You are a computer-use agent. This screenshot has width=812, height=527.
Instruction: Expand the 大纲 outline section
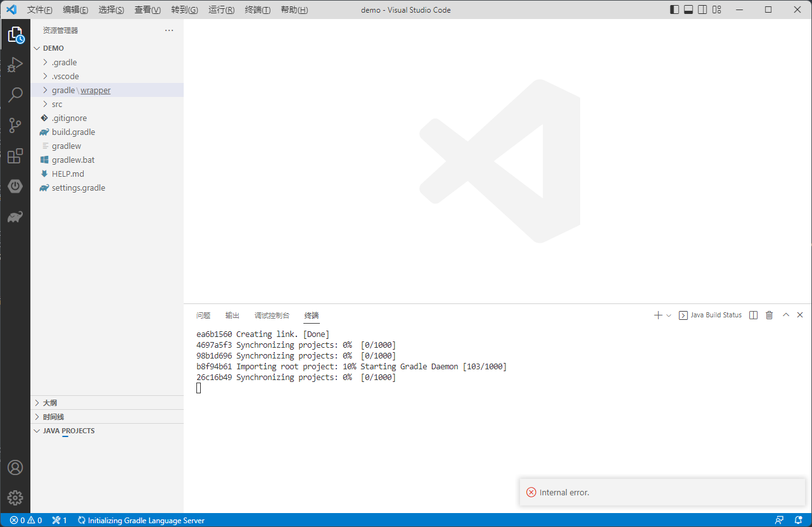(107, 403)
